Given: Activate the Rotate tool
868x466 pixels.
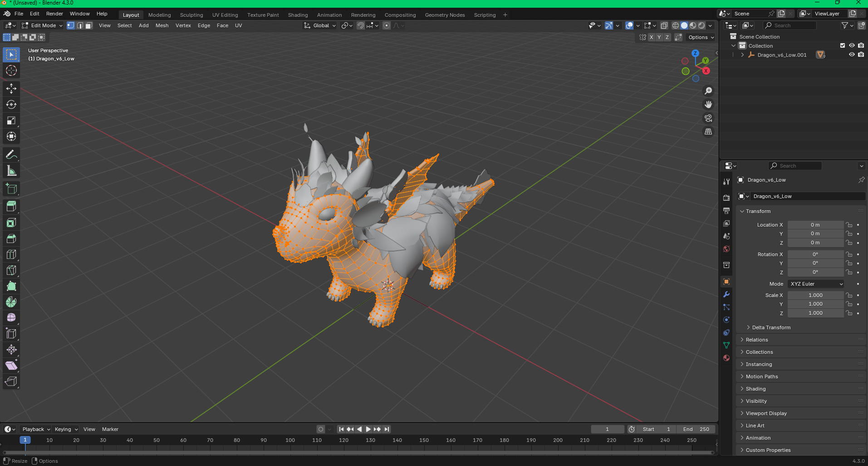Looking at the screenshot, I should pos(11,104).
